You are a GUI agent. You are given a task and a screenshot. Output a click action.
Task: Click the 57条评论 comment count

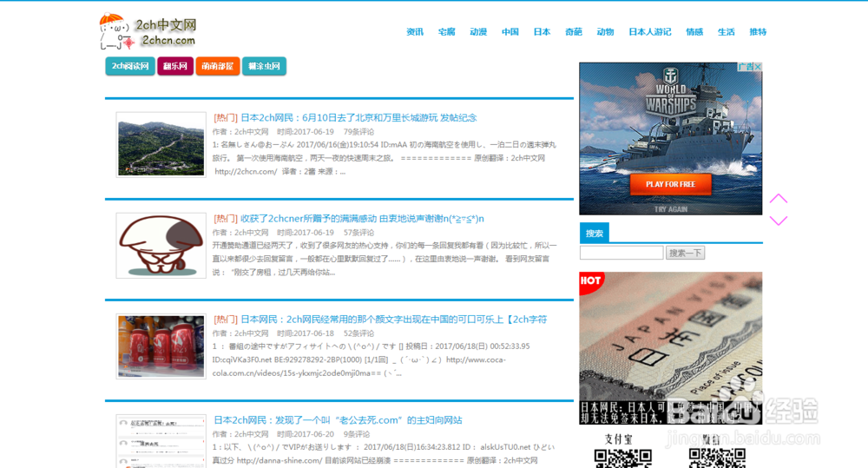tap(358, 233)
